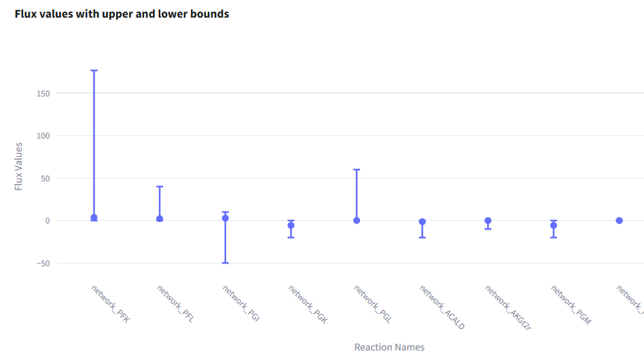The image size is (644, 362).
Task: Click the chart title "Flux values with upper and lower bounds"
Action: [122, 14]
